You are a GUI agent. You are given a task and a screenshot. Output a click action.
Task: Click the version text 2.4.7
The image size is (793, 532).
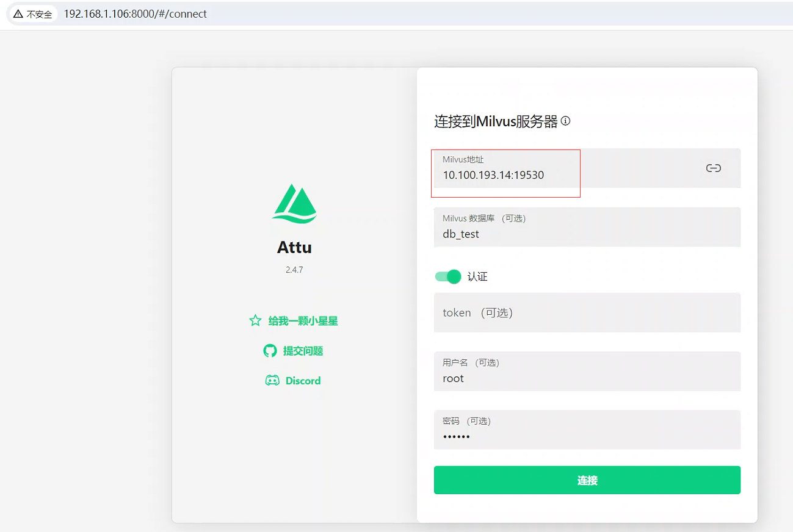click(294, 270)
